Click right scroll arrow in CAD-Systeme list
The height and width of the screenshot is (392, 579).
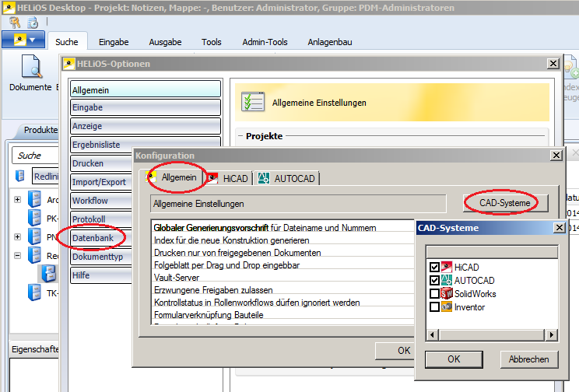click(551, 335)
